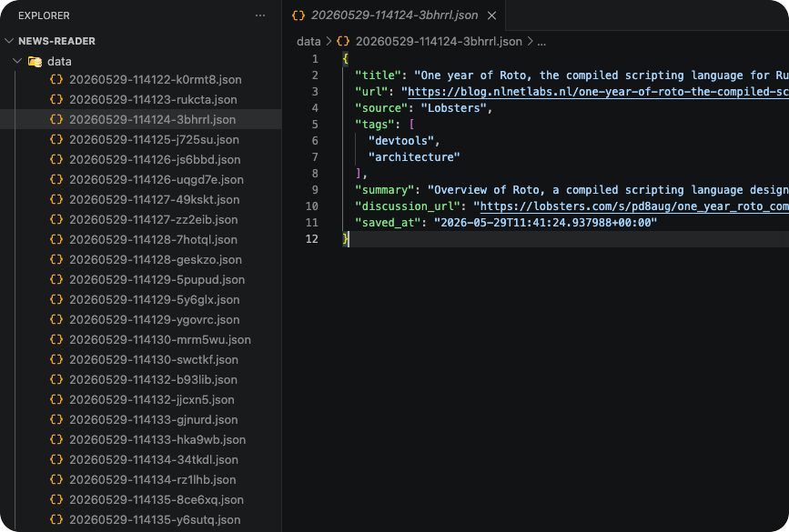This screenshot has height=532, width=789.
Task: Activate the 20260529-114124-3bhrrl.json editor tab
Action: [393, 15]
